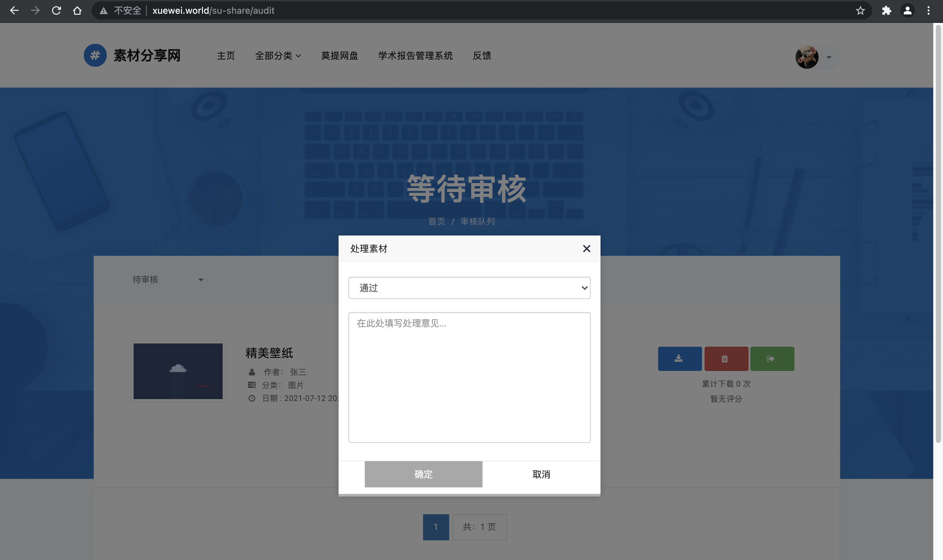Expand the 待审核 filter dropdown

coord(168,280)
